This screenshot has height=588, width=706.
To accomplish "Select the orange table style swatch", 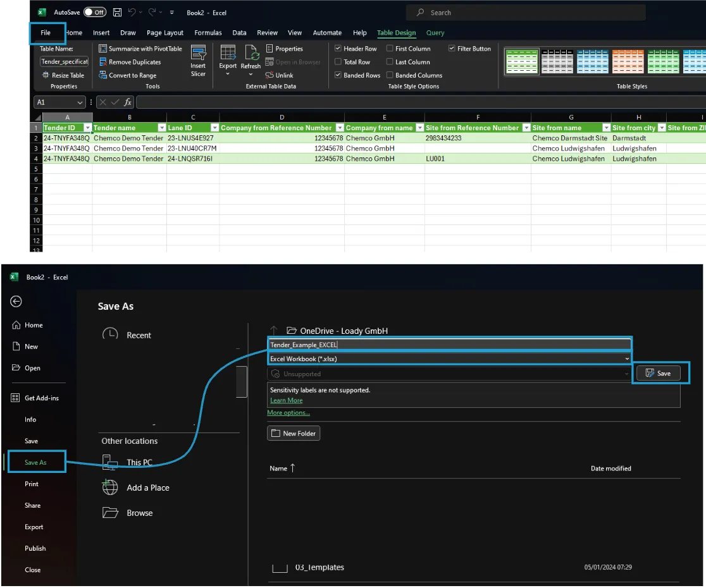I will pos(628,61).
